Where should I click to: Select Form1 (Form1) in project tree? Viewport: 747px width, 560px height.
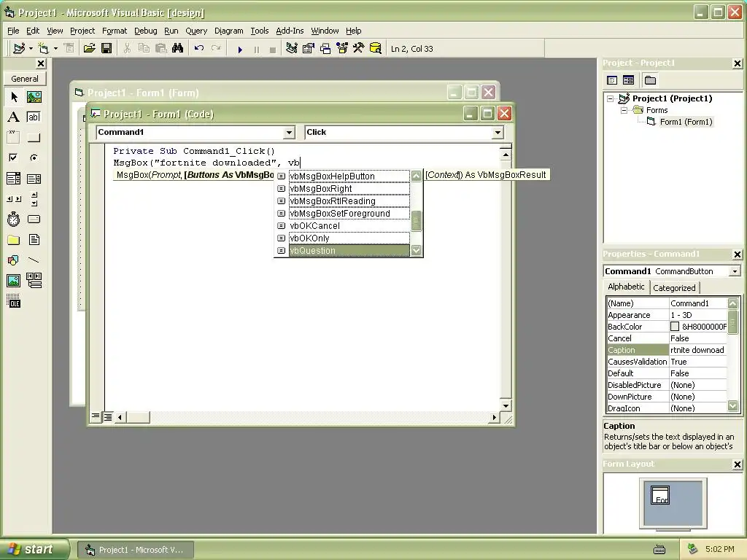pos(686,122)
